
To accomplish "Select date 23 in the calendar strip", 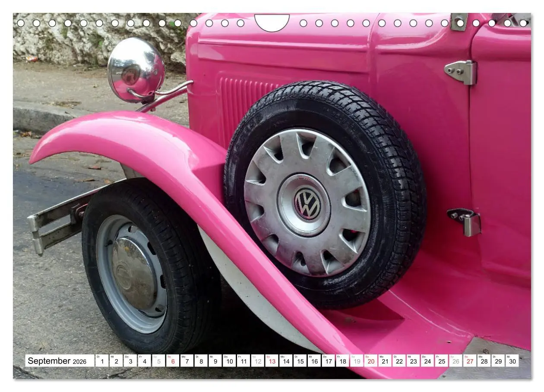I will [413, 361].
